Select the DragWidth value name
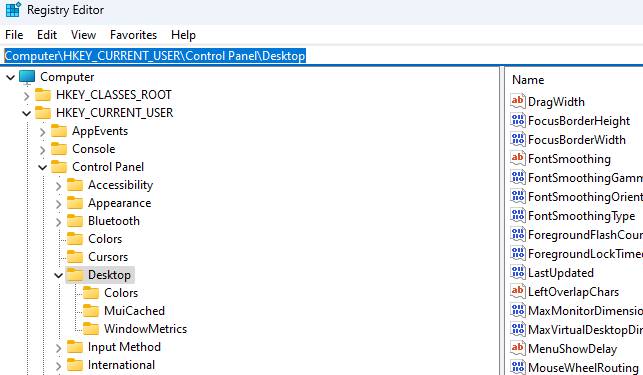The height and width of the screenshot is (375, 643). [556, 102]
